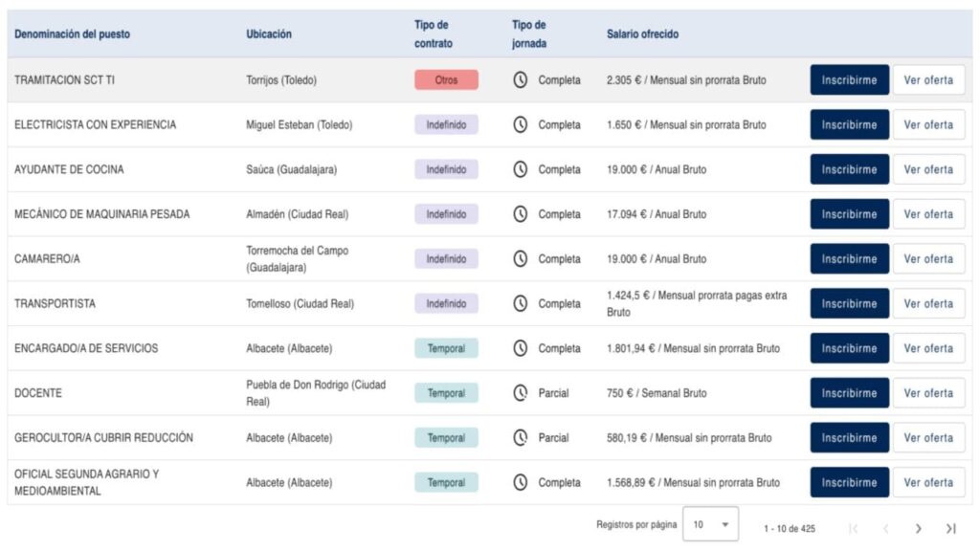The width and height of the screenshot is (980, 551).
Task: Click the Otros contract type badge
Action: (446, 80)
